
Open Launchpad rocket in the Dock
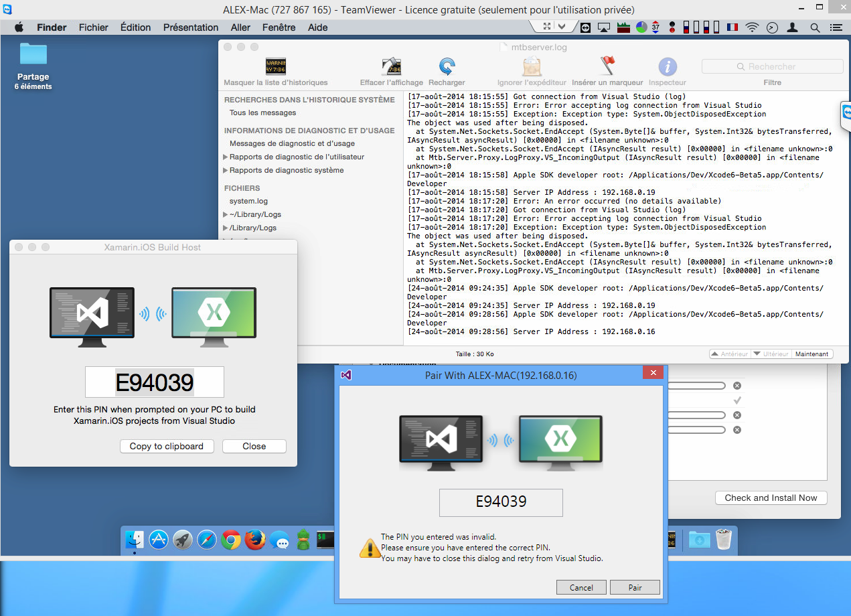[x=183, y=540]
